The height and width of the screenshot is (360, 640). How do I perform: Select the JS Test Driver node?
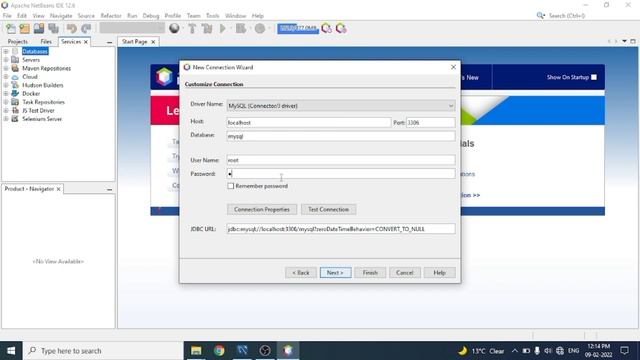point(38,111)
